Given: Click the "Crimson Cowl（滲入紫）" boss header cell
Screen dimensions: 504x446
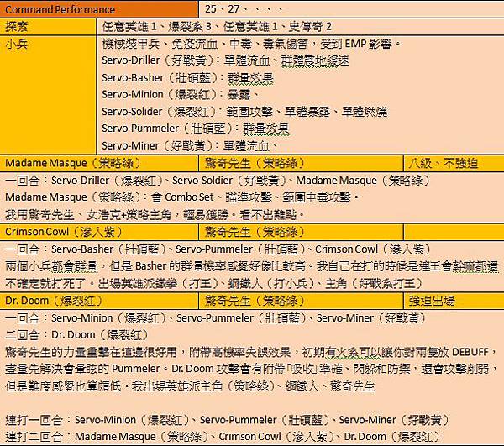Looking at the screenshot, I should point(99,232).
